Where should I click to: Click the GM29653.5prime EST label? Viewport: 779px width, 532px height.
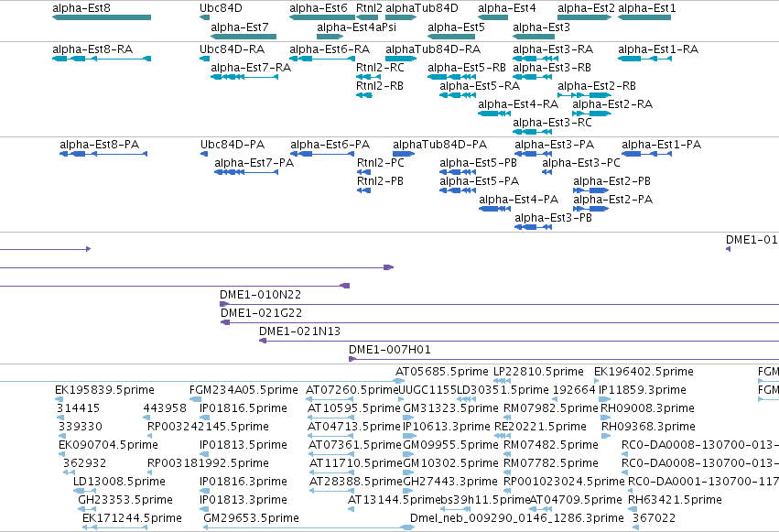[251, 518]
